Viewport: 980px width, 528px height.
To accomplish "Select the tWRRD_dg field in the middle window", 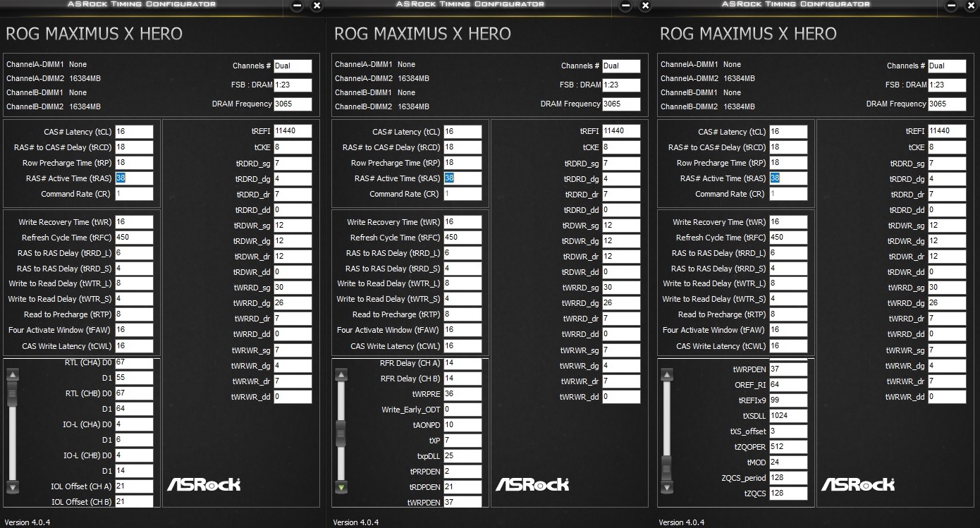I will 621,303.
